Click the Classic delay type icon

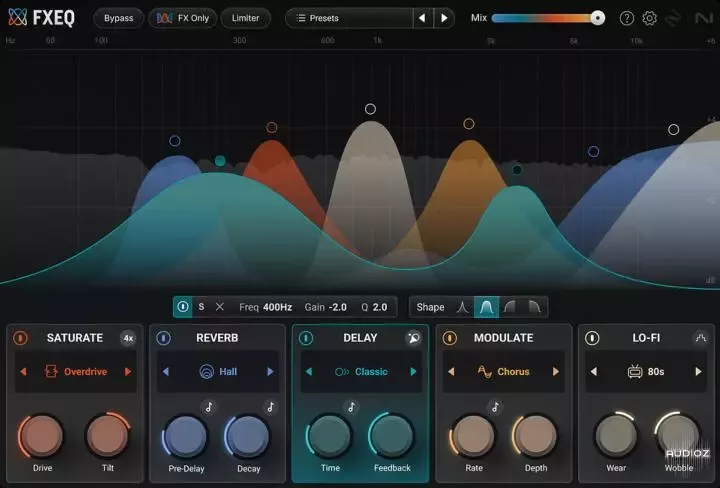342,372
